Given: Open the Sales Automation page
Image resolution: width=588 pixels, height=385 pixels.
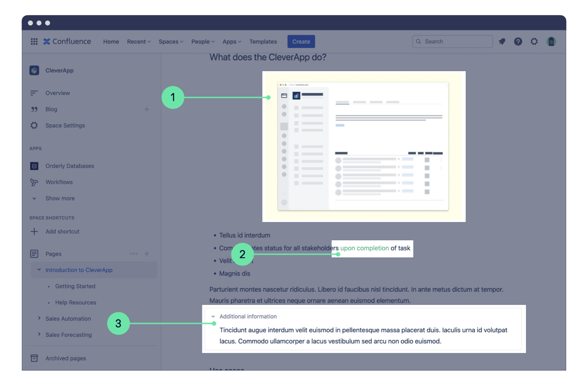Looking at the screenshot, I should [68, 319].
